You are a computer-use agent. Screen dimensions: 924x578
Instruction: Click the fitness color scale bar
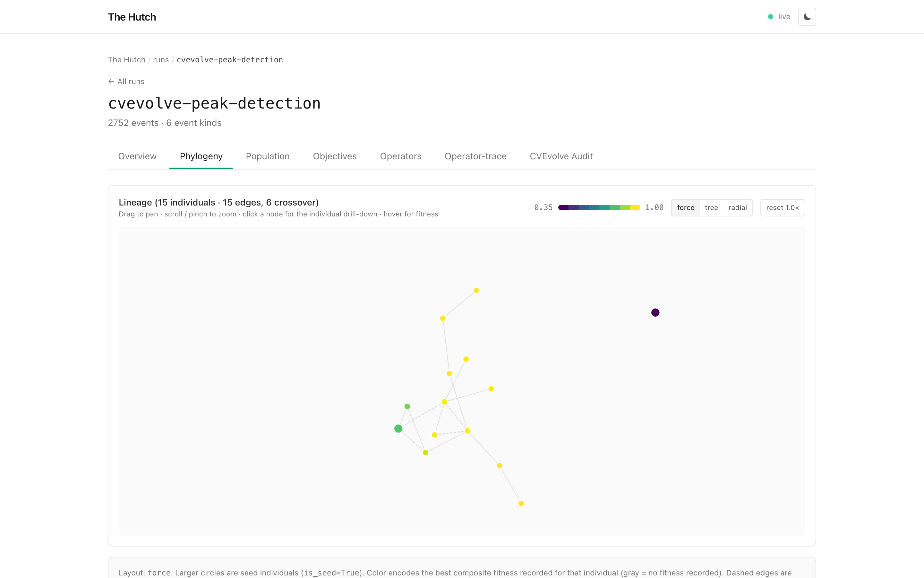click(x=599, y=207)
